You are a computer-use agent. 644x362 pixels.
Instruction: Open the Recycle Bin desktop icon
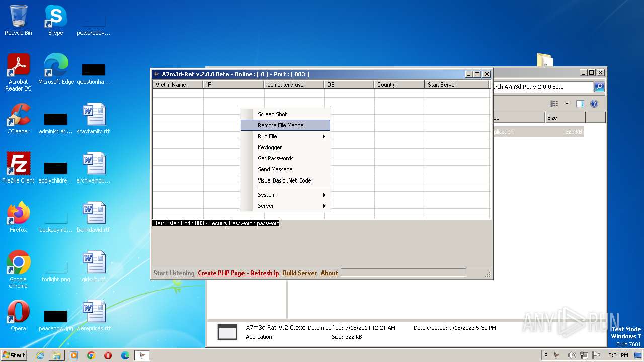18,20
